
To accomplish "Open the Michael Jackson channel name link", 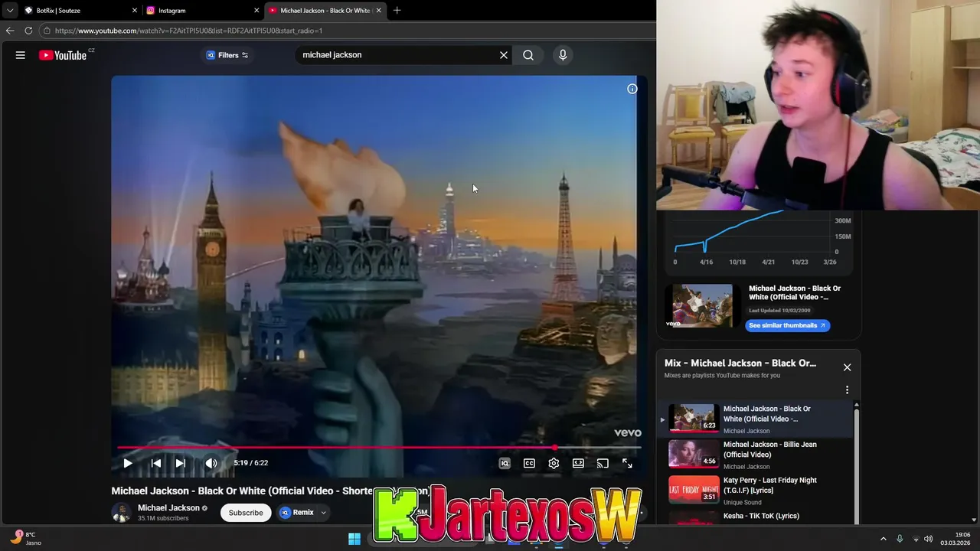I will point(168,508).
